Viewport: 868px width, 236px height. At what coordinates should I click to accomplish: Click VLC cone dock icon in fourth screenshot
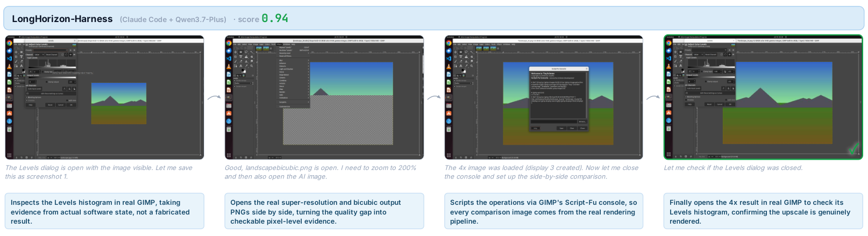(669, 66)
